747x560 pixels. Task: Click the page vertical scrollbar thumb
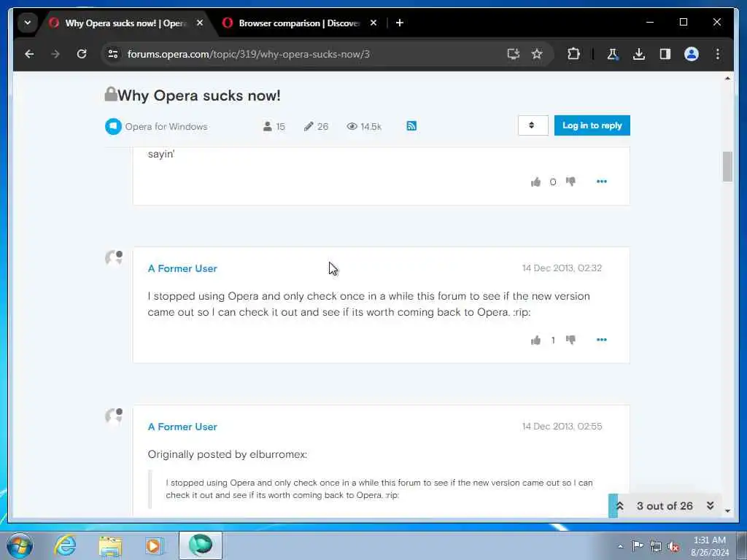click(727, 166)
